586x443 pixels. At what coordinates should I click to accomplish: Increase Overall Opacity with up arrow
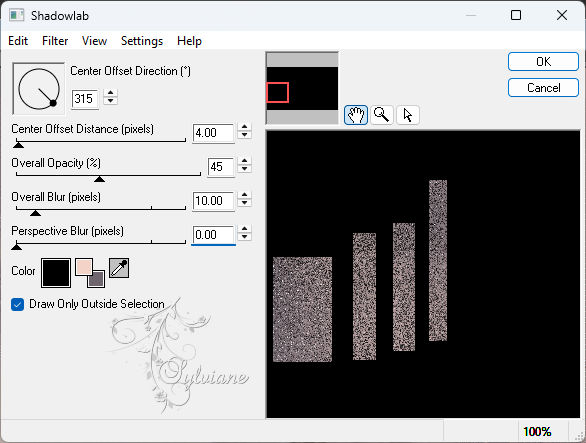pyautogui.click(x=244, y=161)
